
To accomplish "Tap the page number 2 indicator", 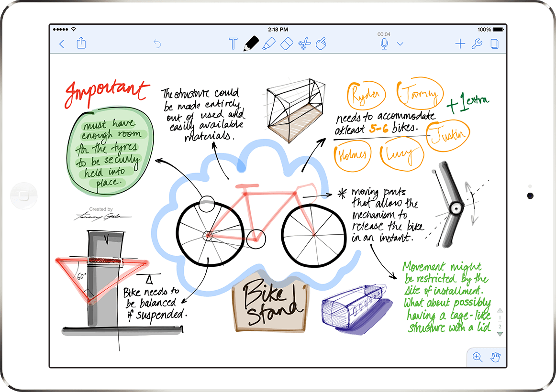I will [500, 326].
